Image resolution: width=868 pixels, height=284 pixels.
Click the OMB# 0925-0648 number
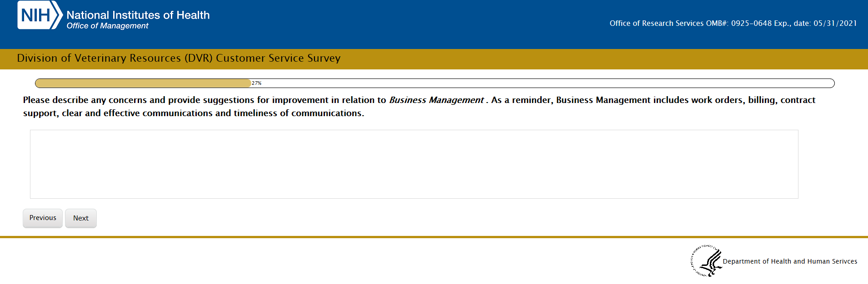click(x=751, y=24)
